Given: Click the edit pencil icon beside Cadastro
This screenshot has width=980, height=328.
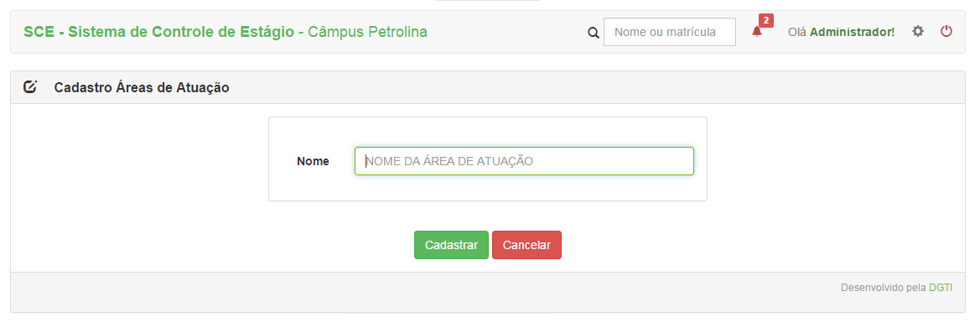Looking at the screenshot, I should pos(30,87).
